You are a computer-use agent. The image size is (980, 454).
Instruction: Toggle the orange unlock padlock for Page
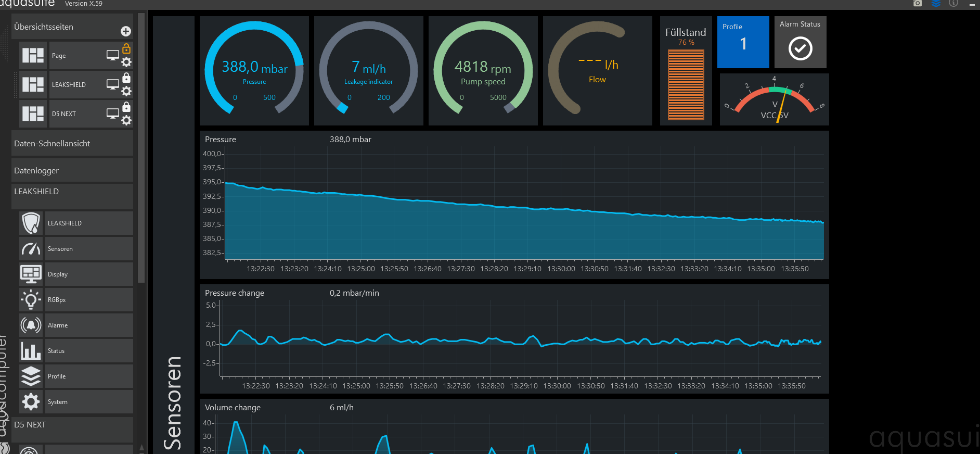[126, 49]
